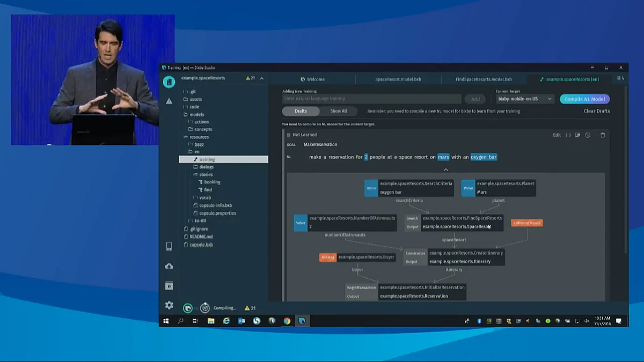Viewport: 644px width, 362px height.
Task: Click the Add training button
Action: coord(475,99)
